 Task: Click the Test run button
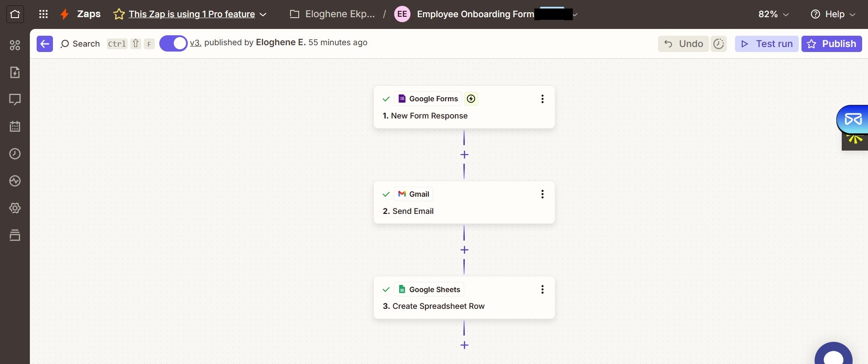(x=767, y=44)
